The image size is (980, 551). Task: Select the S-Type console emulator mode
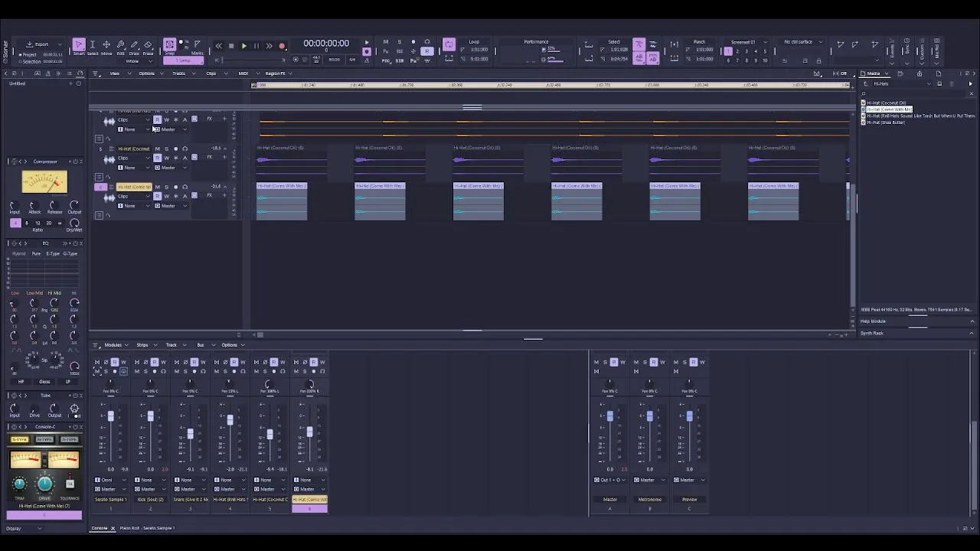point(19,440)
